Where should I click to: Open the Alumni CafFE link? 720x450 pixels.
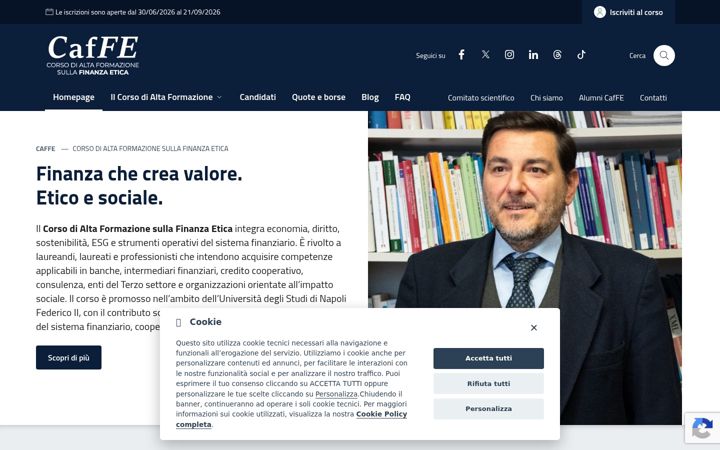click(601, 98)
